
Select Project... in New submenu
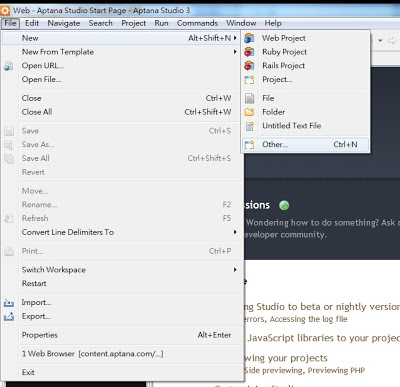click(x=306, y=79)
